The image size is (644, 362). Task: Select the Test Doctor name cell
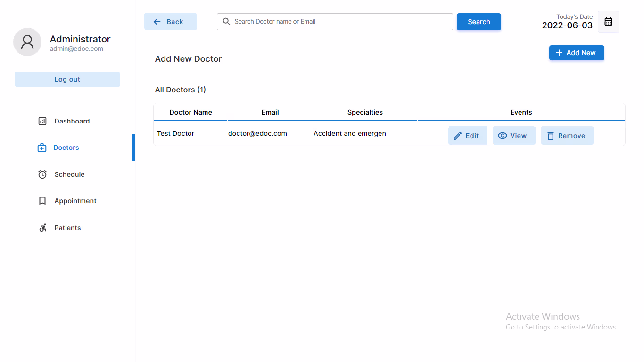coord(176,133)
